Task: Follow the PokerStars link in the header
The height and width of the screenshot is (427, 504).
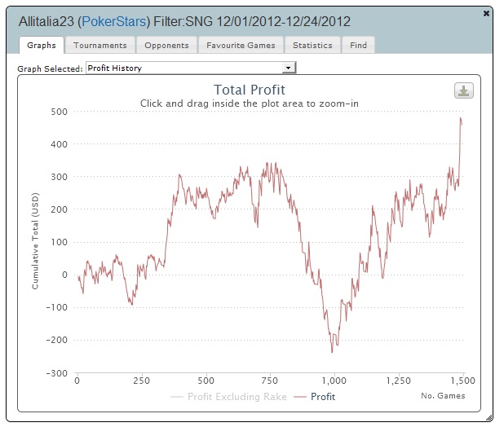Action: [x=116, y=15]
